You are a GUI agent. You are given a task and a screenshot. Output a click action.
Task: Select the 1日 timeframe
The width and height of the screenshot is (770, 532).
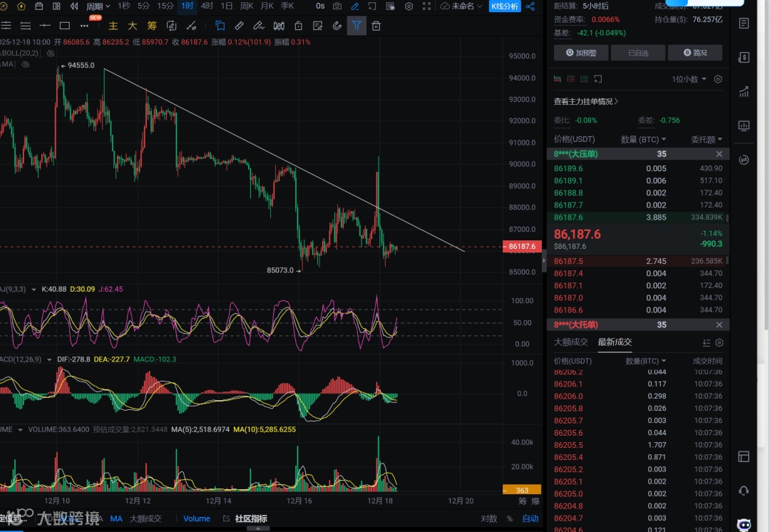click(x=227, y=6)
